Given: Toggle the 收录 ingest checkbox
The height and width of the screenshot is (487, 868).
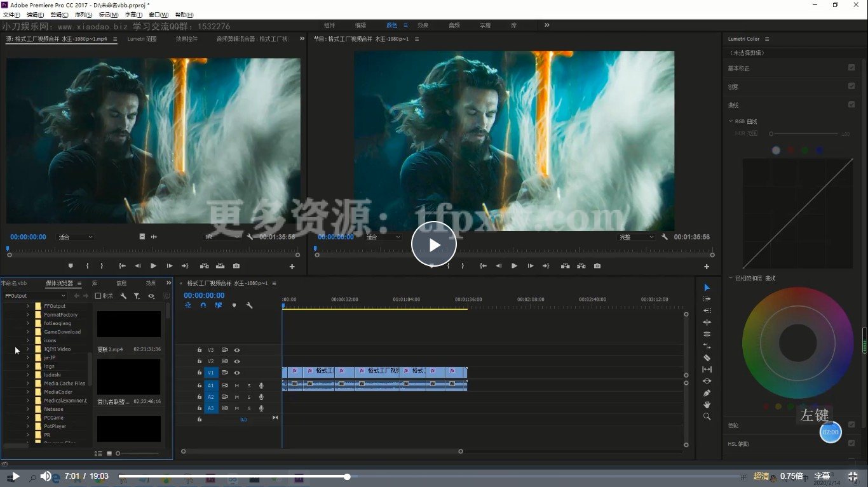Looking at the screenshot, I should (x=98, y=296).
